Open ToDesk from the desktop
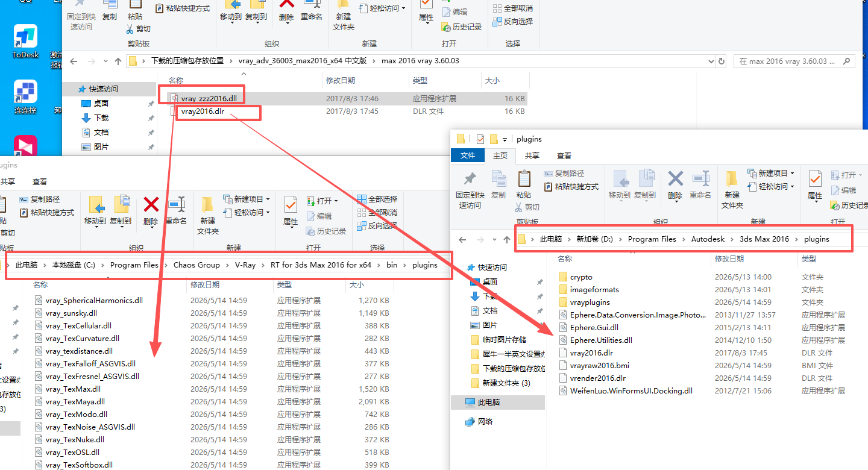Image resolution: width=868 pixels, height=470 pixels. pos(25,41)
